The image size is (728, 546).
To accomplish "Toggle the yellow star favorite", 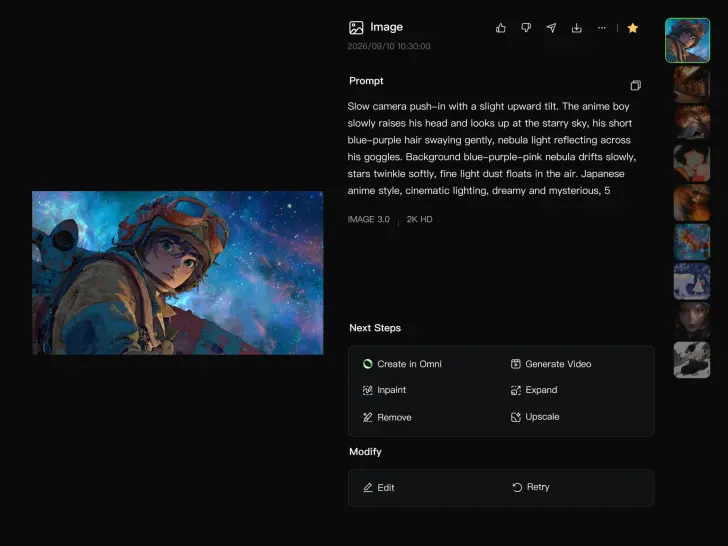I will 632,28.
